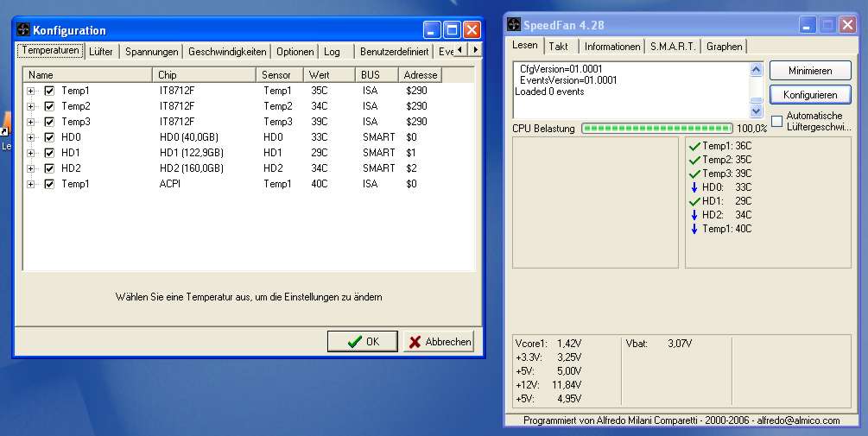Click the Sensor column header
This screenshot has height=436, width=868.
tap(280, 75)
